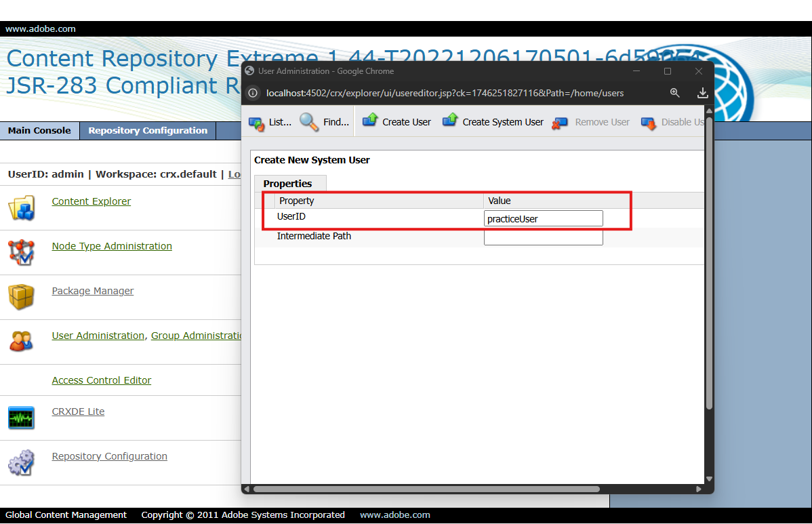
Task: Click the List... label
Action: (280, 122)
